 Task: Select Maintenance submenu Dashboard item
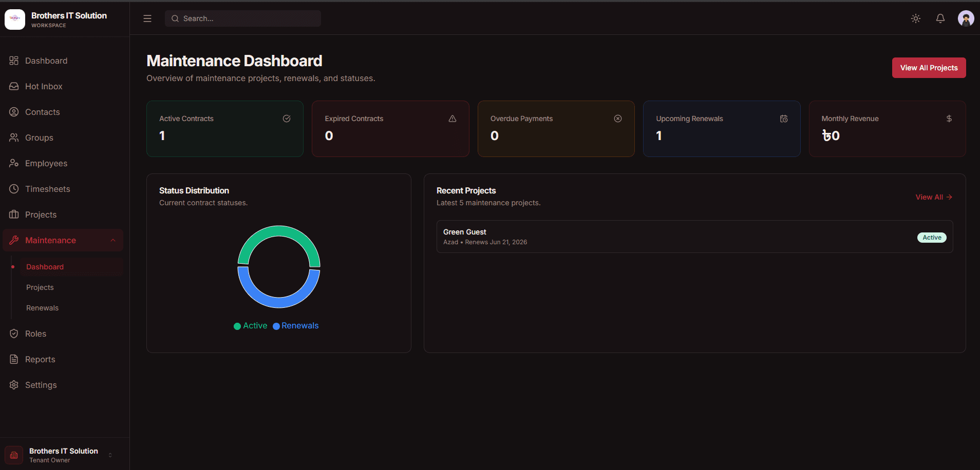pos(72,267)
